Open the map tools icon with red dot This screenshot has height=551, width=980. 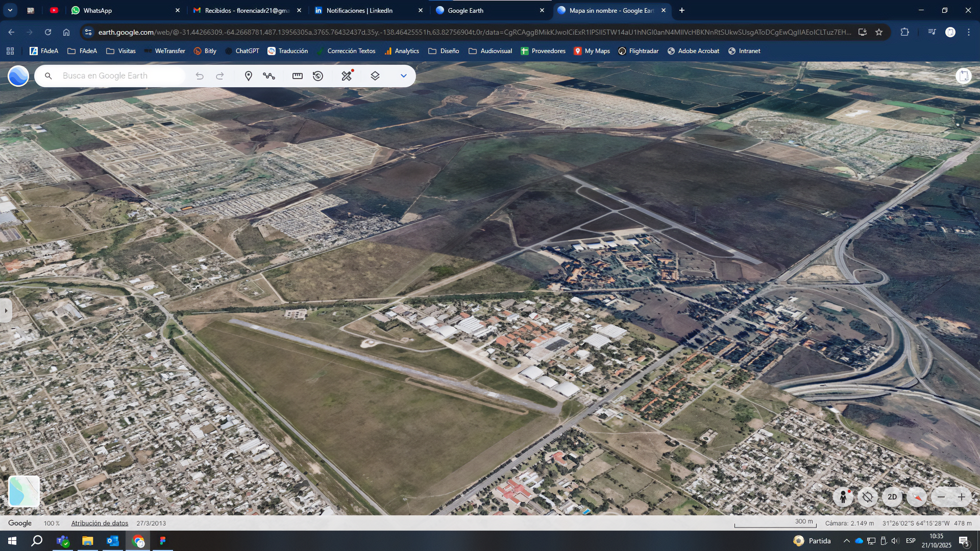click(x=347, y=76)
